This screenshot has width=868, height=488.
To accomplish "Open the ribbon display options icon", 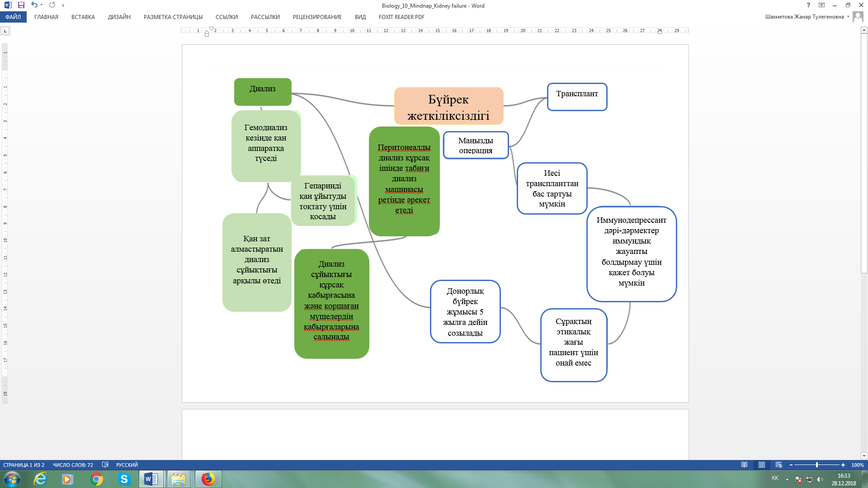I will click(x=821, y=5).
